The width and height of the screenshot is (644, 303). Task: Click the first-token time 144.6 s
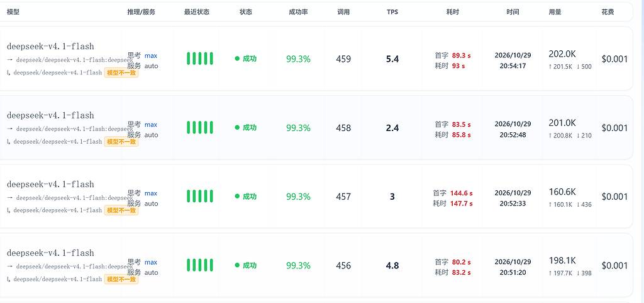pyautogui.click(x=462, y=193)
